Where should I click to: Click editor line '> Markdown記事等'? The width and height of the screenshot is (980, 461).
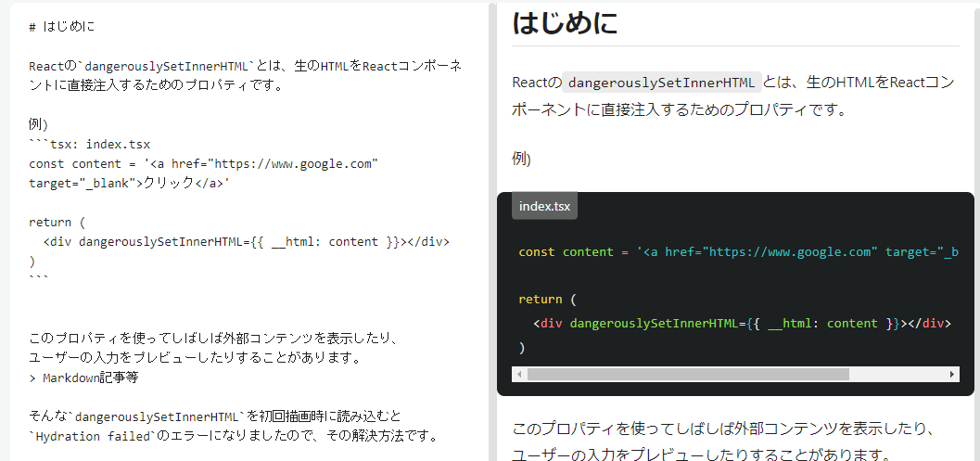click(x=83, y=378)
